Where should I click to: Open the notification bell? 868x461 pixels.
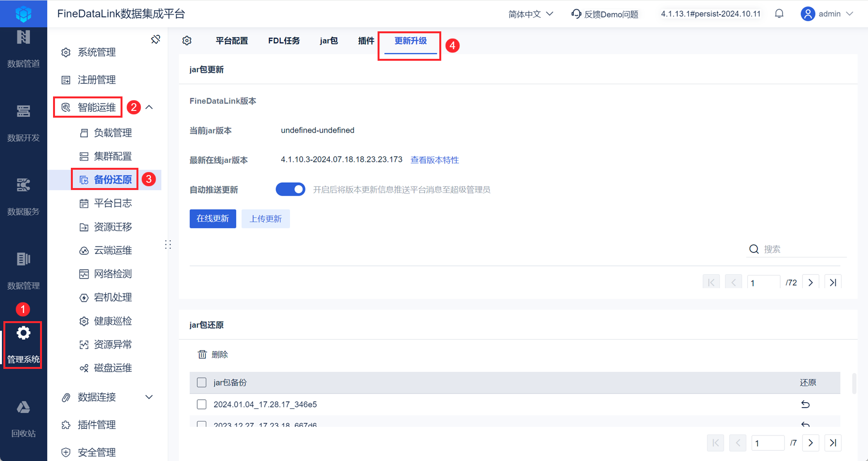coord(779,14)
